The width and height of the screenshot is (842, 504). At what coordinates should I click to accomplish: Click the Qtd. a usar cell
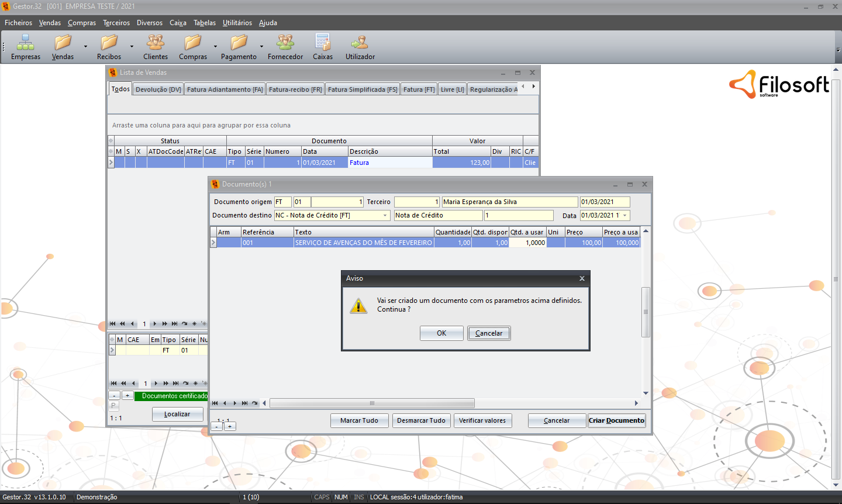(527, 243)
